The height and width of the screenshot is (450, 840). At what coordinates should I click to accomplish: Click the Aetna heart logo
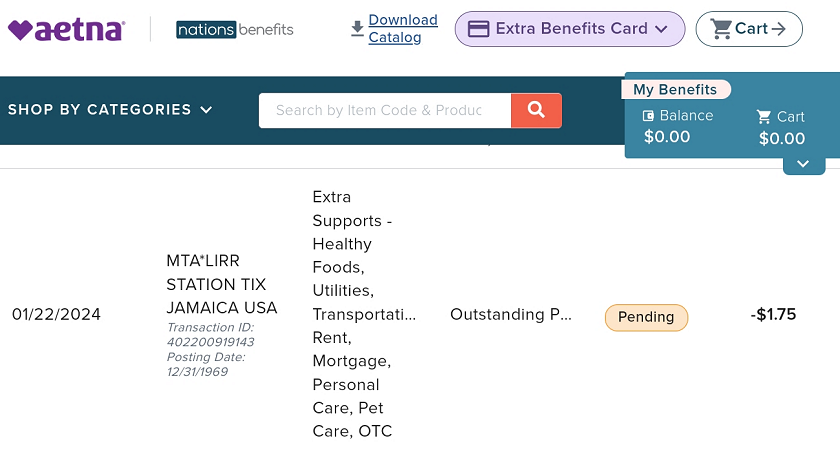tap(66, 30)
